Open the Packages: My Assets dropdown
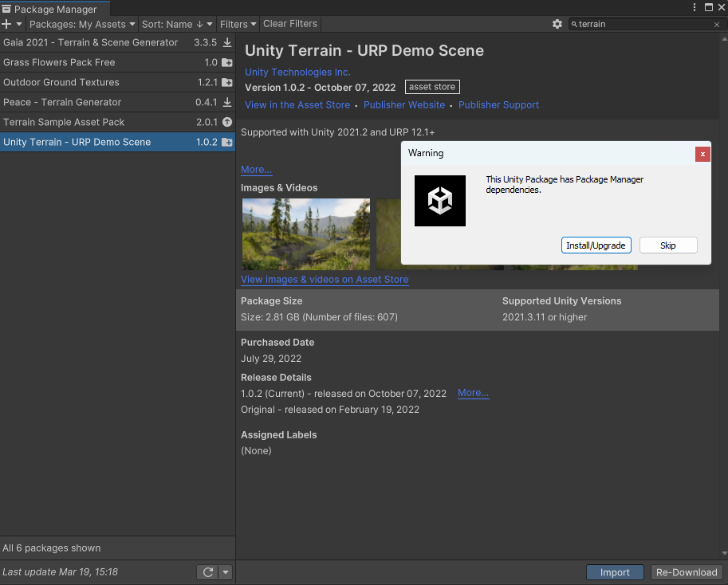Viewport: 728px width, 585px height. [81, 24]
